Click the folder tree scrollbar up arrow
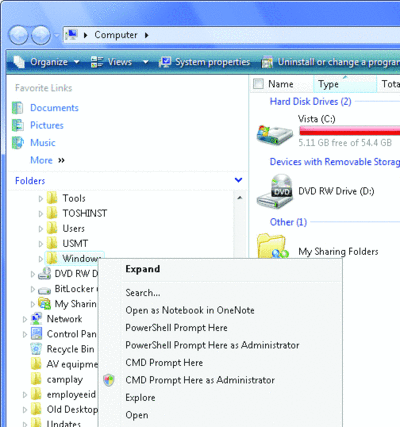 [x=239, y=198]
